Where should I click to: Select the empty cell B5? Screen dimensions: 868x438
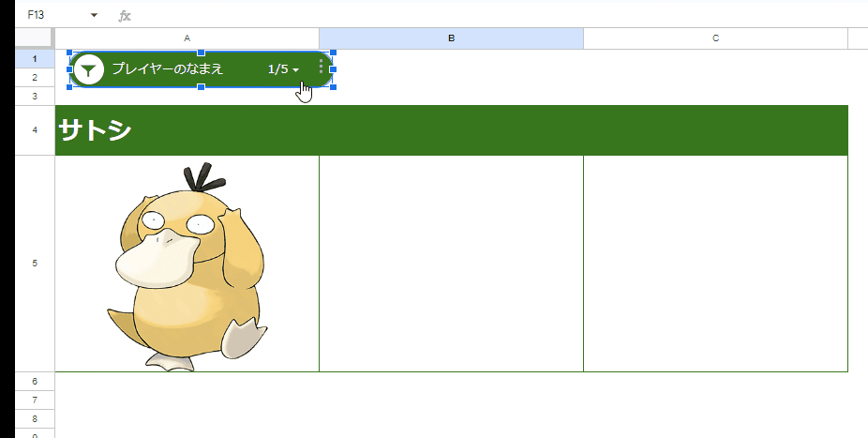coord(451,264)
